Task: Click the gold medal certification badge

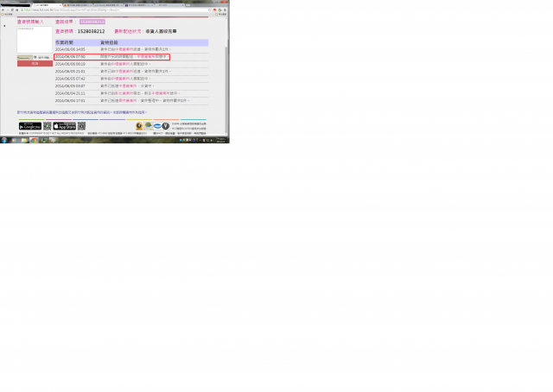Action: click(139, 126)
